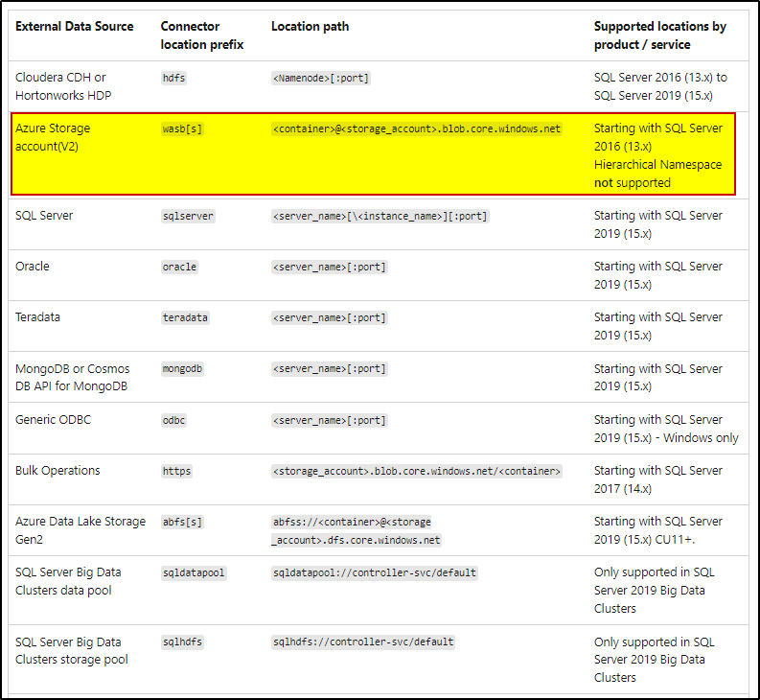Click the 'Connector location prefix' column header
760x700 pixels.
tap(201, 35)
